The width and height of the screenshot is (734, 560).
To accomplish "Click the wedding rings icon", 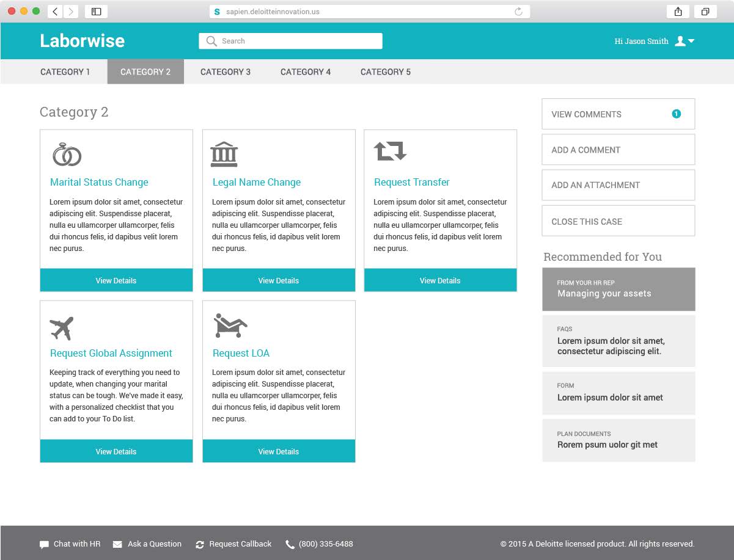I will pos(67,155).
